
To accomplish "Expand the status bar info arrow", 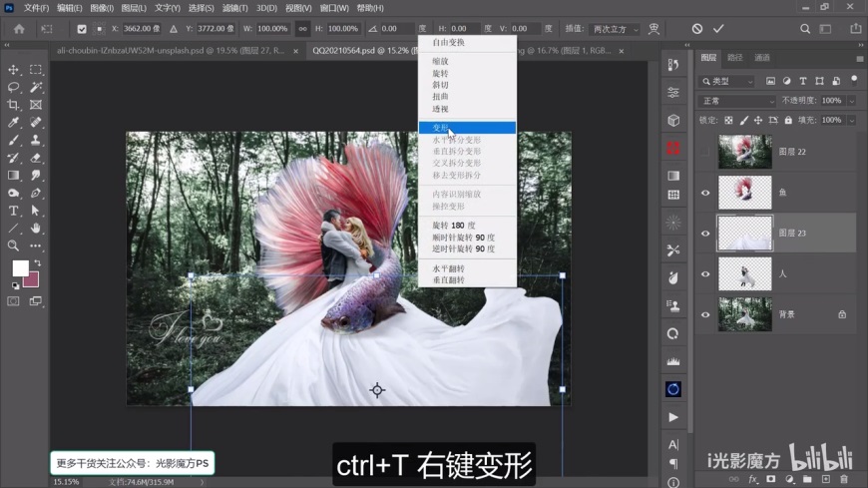I will tap(203, 482).
